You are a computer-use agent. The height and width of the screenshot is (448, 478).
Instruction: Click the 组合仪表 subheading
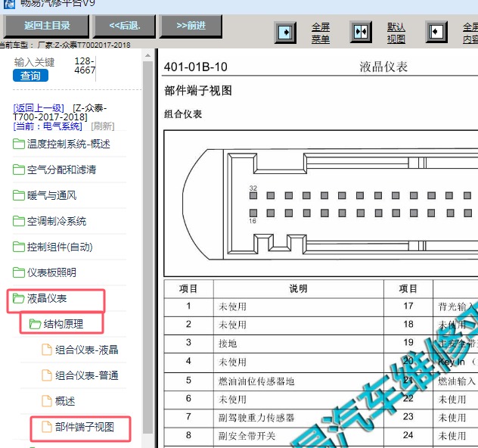183,114
